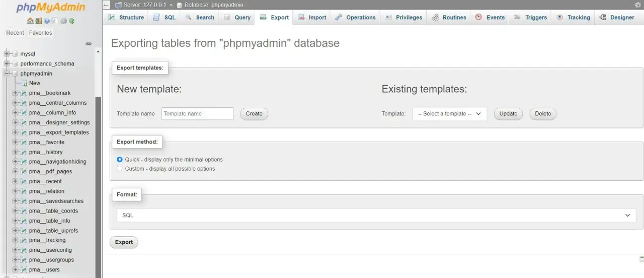Click the link/unlink chain icon in navigation panel
Screen dimensions: 644x278
89,44
